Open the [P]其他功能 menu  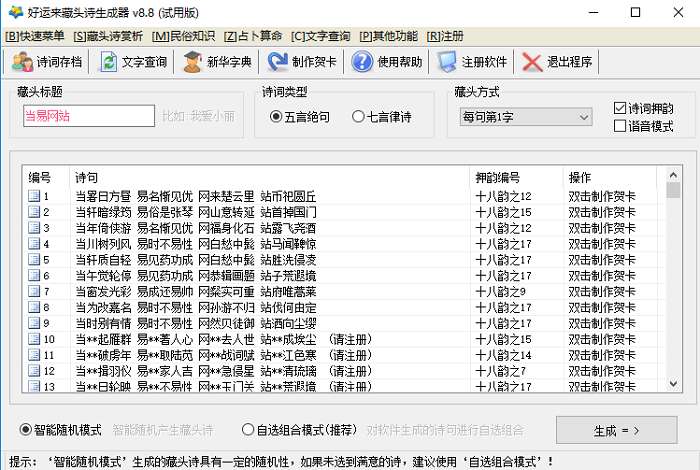coord(388,36)
